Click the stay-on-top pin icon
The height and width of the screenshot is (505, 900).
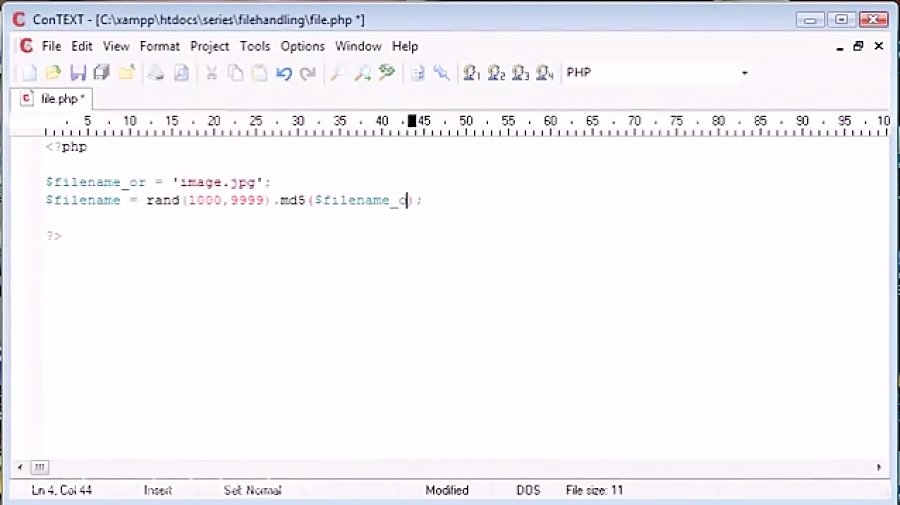[441, 73]
